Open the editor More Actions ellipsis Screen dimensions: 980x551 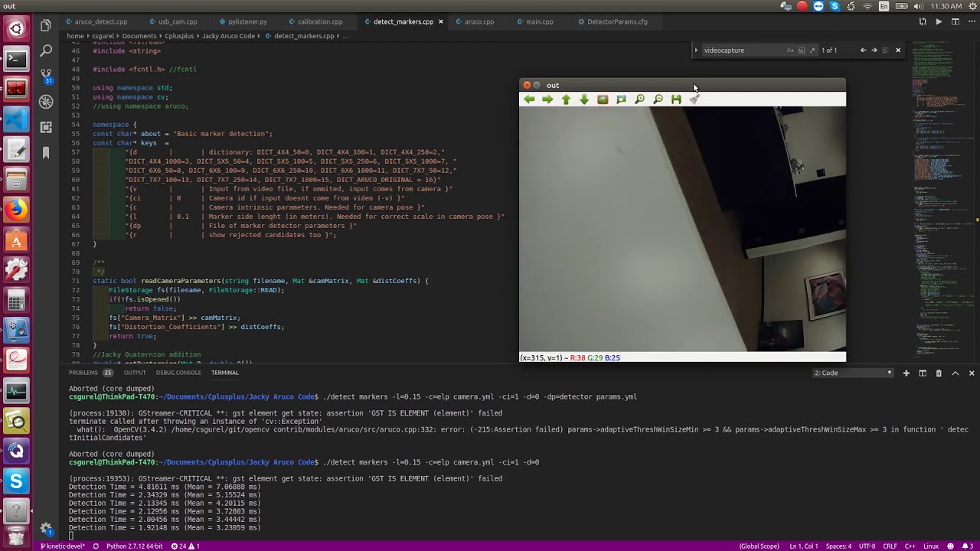coord(971,21)
